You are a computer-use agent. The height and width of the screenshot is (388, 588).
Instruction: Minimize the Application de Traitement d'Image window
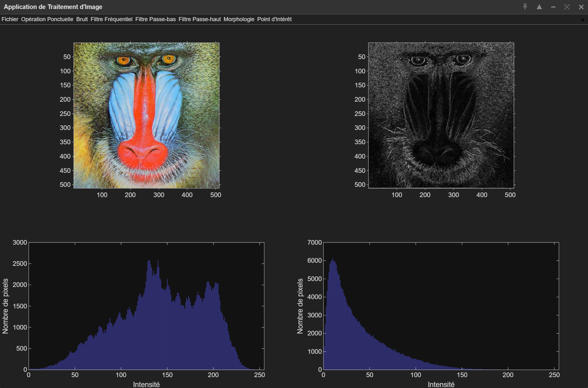[x=553, y=7]
